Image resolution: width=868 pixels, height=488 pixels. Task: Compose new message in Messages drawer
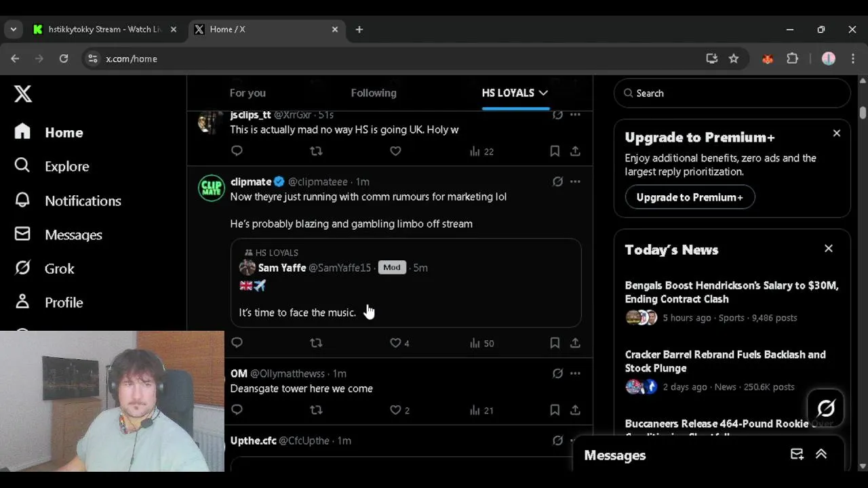pos(797,455)
